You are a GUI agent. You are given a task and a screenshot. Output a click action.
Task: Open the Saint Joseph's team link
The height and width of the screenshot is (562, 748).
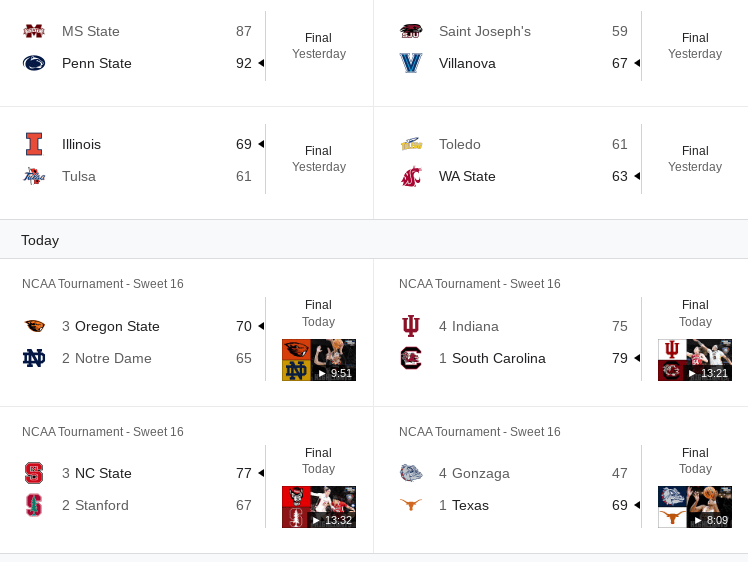tap(485, 31)
